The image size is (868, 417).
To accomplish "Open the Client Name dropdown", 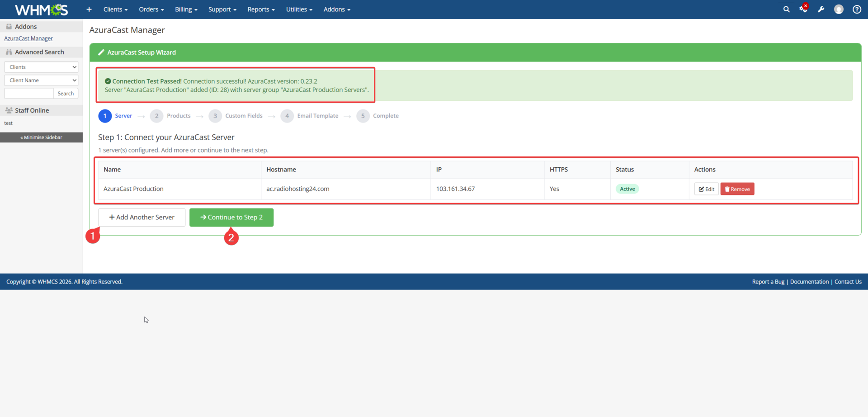I will coord(41,80).
